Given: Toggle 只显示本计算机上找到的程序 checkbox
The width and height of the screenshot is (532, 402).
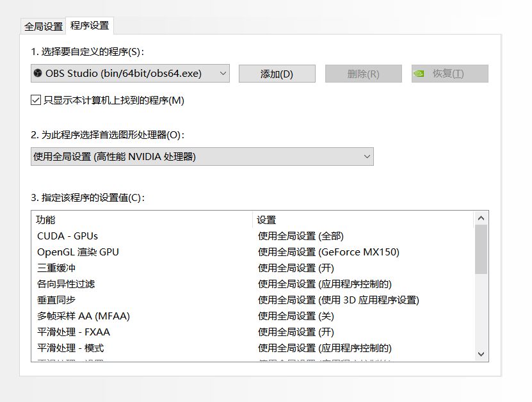Looking at the screenshot, I should tap(36, 100).
